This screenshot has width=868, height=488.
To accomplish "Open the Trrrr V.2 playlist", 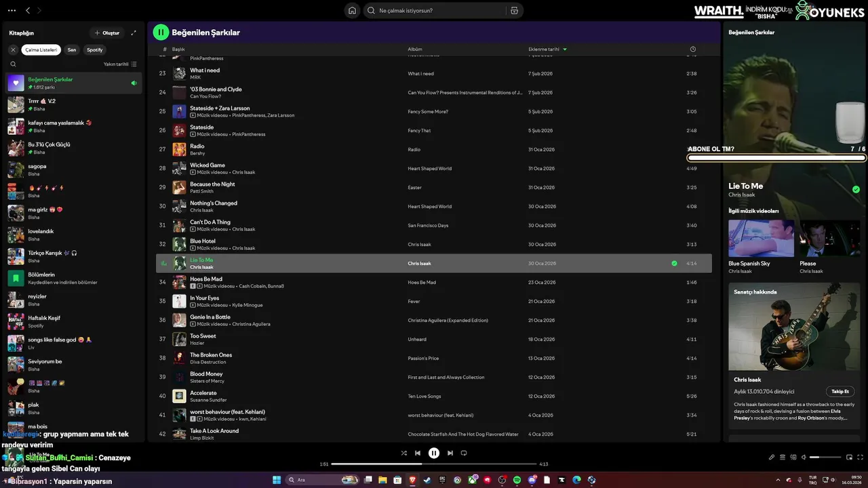I will click(73, 104).
